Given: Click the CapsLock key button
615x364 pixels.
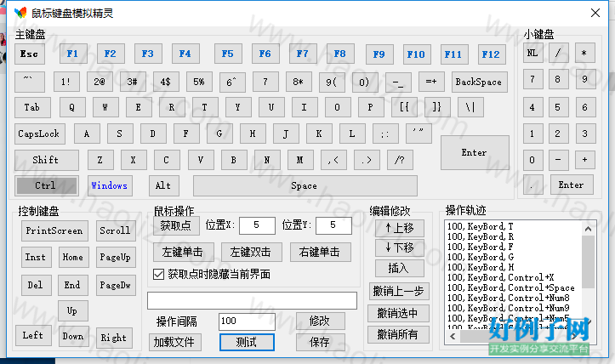Looking at the screenshot, I should click(x=40, y=134).
